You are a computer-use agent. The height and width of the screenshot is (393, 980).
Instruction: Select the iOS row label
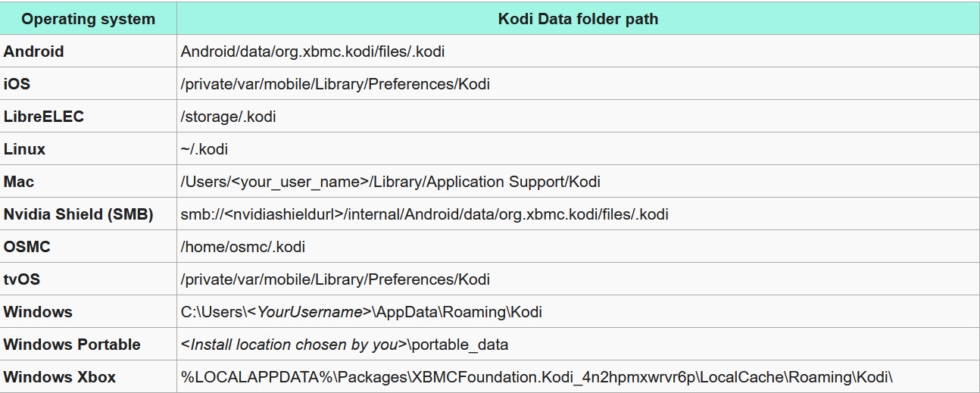pyautogui.click(x=17, y=84)
